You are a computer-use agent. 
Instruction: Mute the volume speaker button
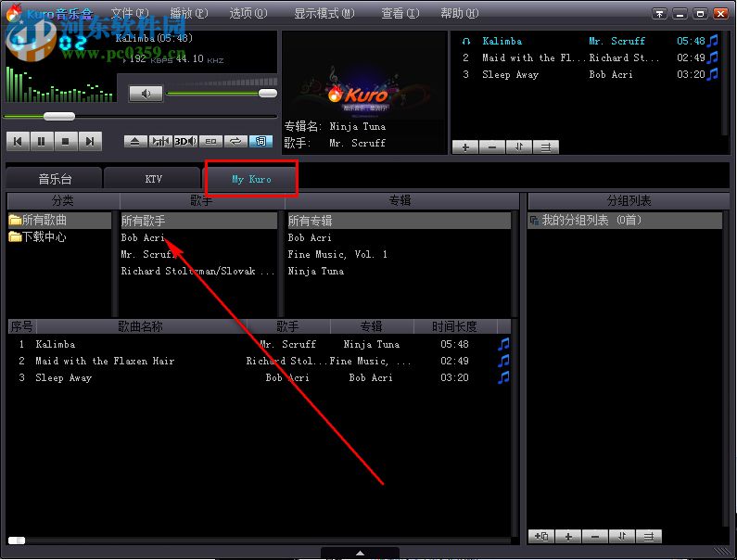point(146,94)
